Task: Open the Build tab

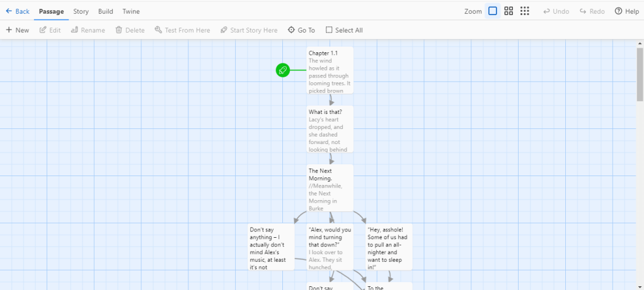Action: point(106,11)
